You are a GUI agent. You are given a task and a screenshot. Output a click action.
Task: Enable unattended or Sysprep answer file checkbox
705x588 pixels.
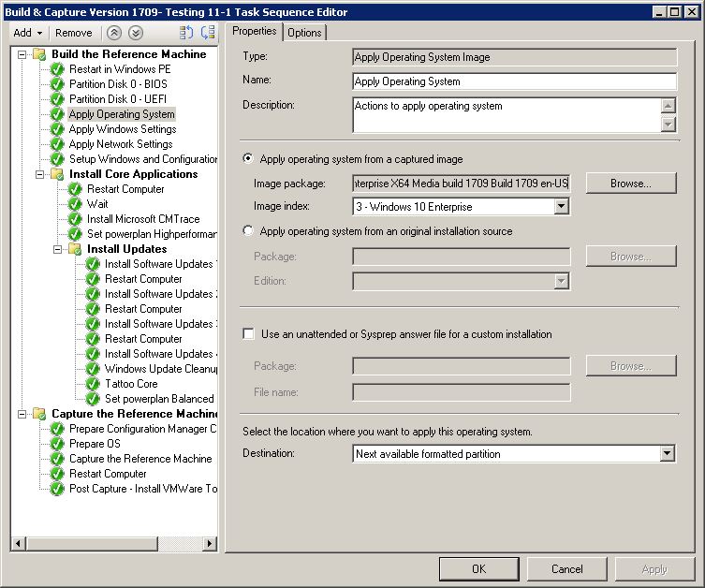[248, 333]
